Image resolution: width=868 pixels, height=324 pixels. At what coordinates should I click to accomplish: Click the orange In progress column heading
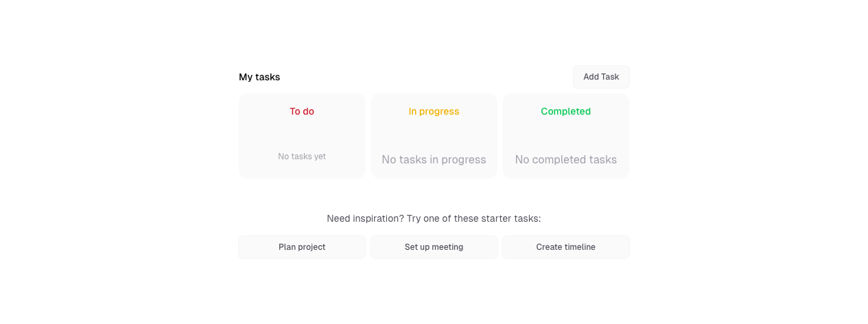434,111
